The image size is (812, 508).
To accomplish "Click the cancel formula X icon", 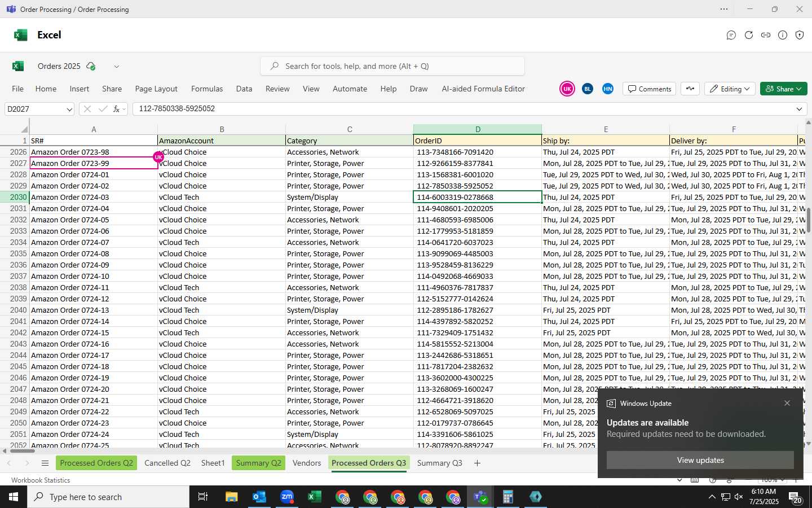I will (x=87, y=109).
